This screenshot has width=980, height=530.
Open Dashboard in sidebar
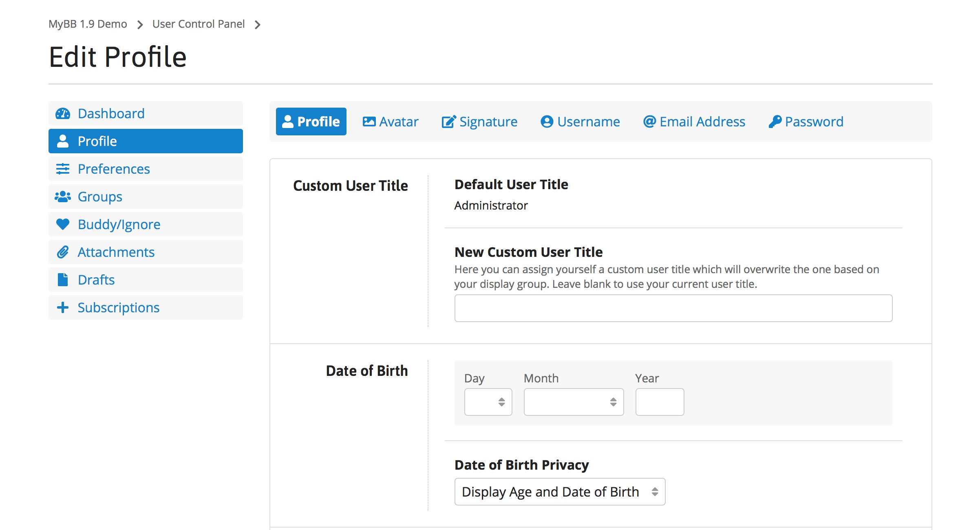point(146,113)
